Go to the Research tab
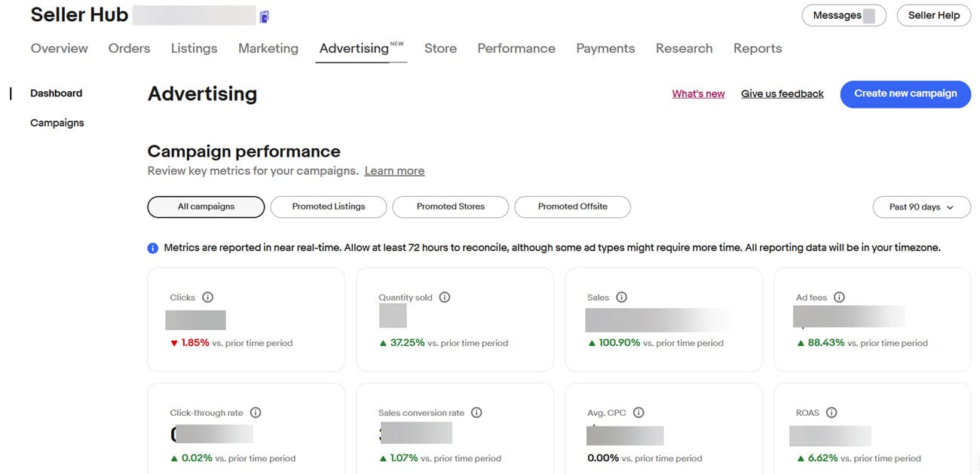 click(684, 48)
